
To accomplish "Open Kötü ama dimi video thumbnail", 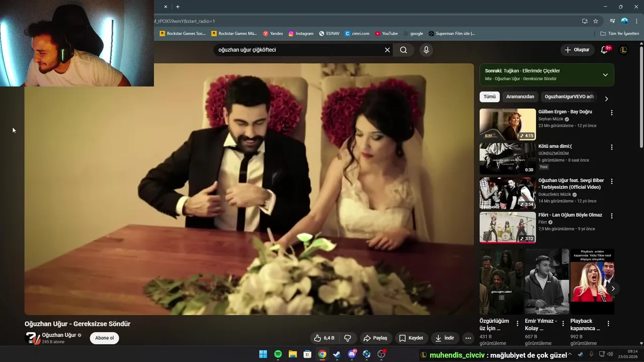I will [508, 159].
